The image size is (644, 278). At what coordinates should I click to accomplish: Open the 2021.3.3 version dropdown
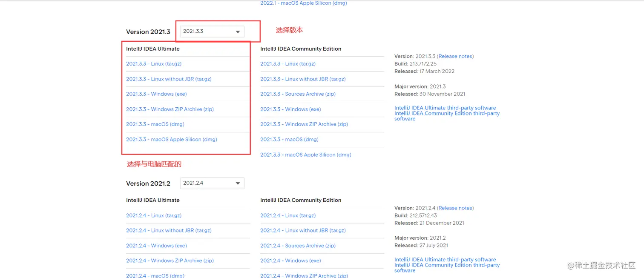coord(212,32)
